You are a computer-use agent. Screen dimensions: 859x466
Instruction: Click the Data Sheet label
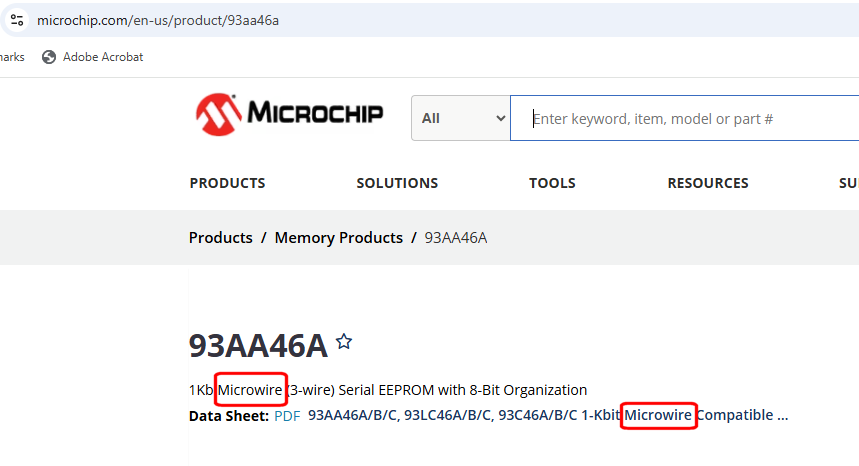coord(229,416)
